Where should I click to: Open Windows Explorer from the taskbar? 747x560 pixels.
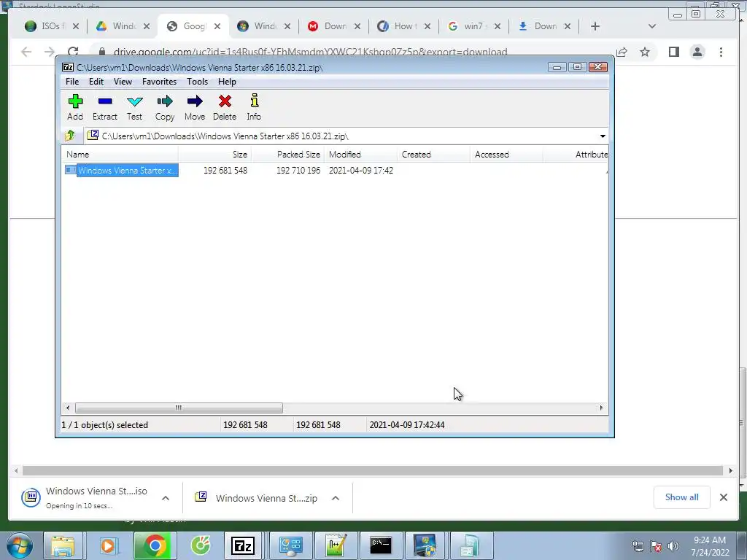[x=63, y=545]
